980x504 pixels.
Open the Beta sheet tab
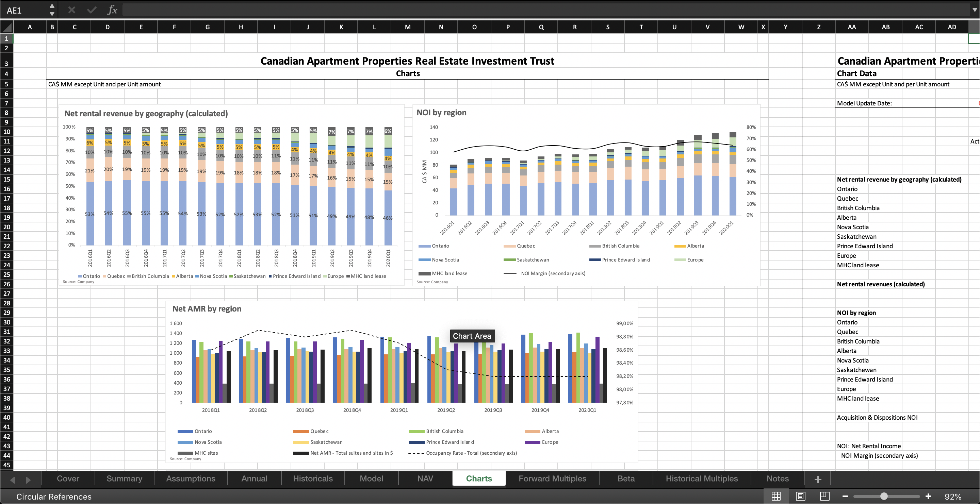626,478
